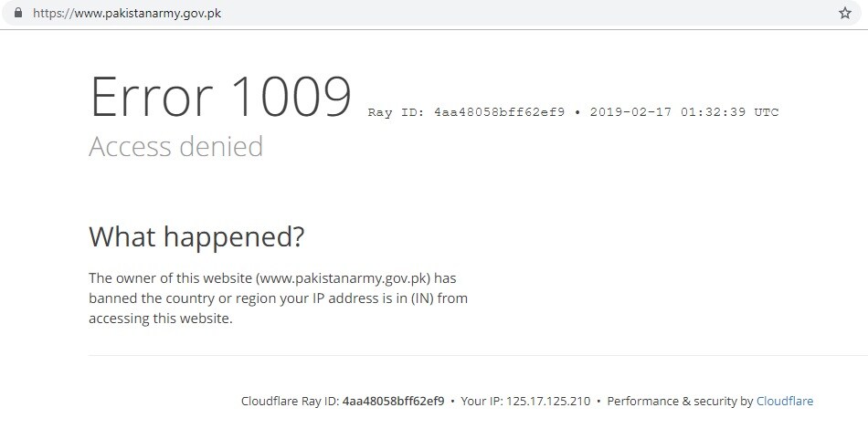
Task: Click the Access denied subtitle
Action: tap(175, 147)
